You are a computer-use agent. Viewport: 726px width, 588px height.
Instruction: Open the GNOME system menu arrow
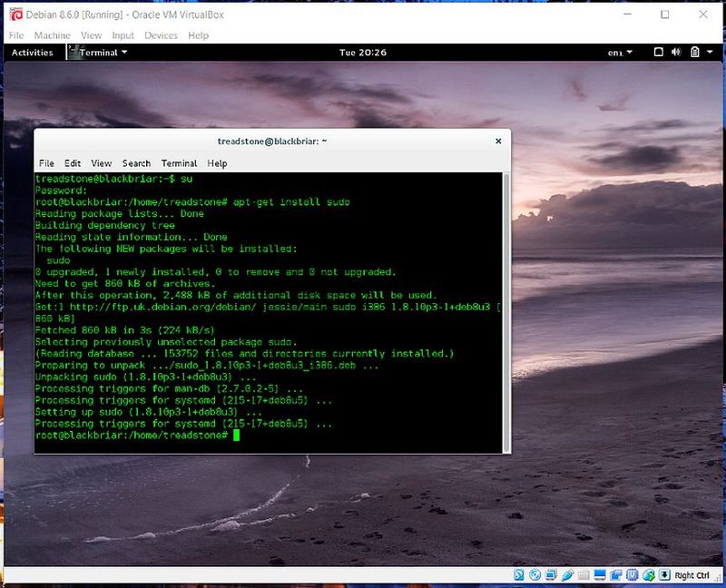(710, 53)
